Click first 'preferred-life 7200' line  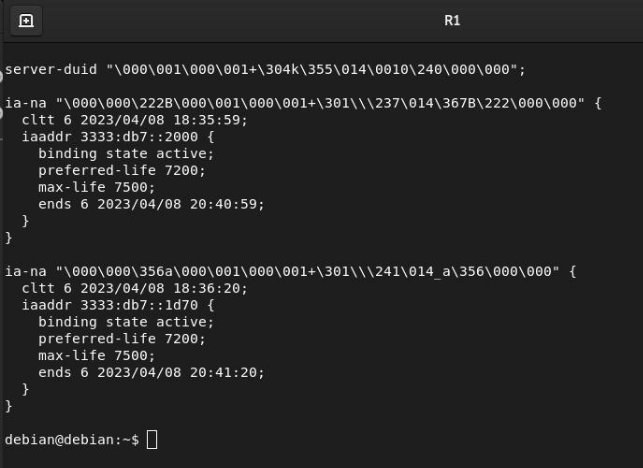(122, 170)
